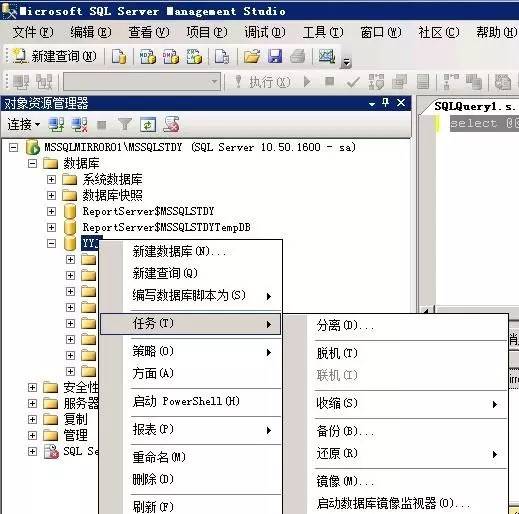This screenshot has width=519, height=514.
Task: Click the Save floppy disk icon
Action: pyautogui.click(x=275, y=56)
